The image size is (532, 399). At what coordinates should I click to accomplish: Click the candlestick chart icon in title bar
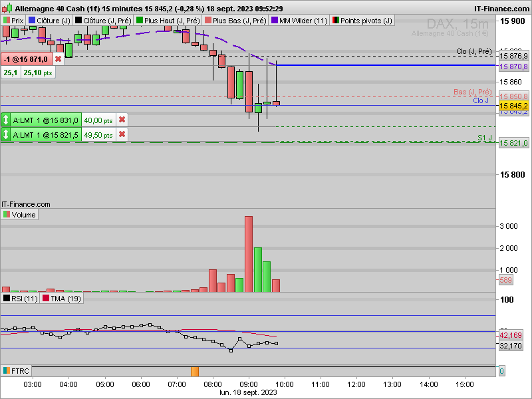tap(7, 8)
